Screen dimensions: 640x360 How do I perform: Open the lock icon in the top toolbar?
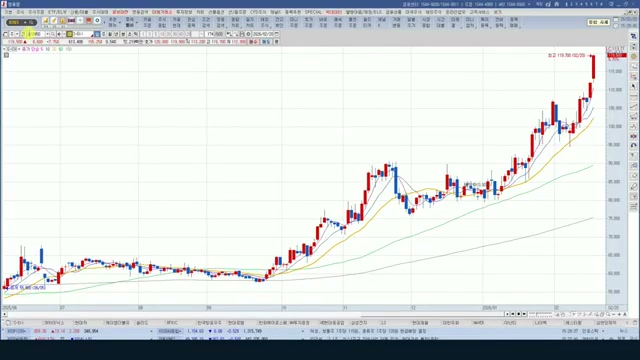(62, 20)
